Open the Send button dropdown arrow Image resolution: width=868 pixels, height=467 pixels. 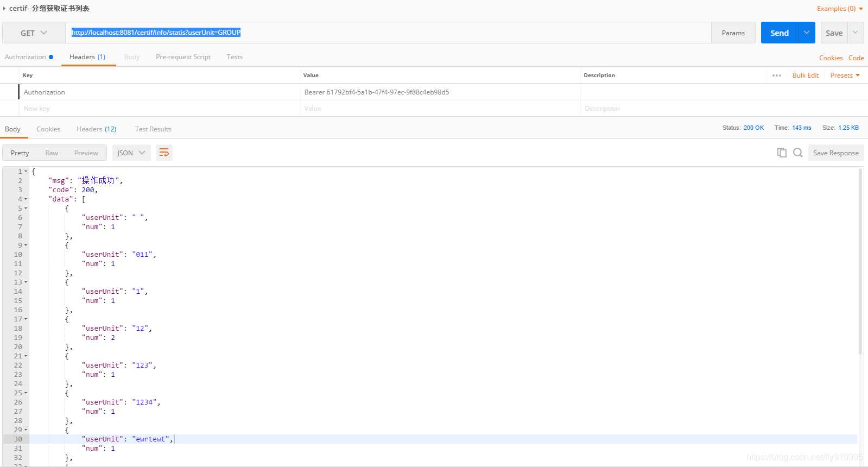click(807, 33)
